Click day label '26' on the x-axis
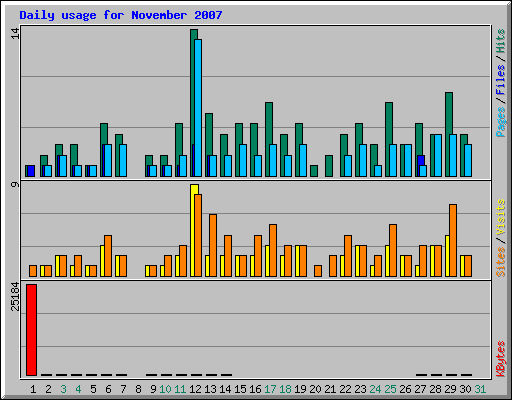Viewport: 512px width, 400px height. pos(405,389)
